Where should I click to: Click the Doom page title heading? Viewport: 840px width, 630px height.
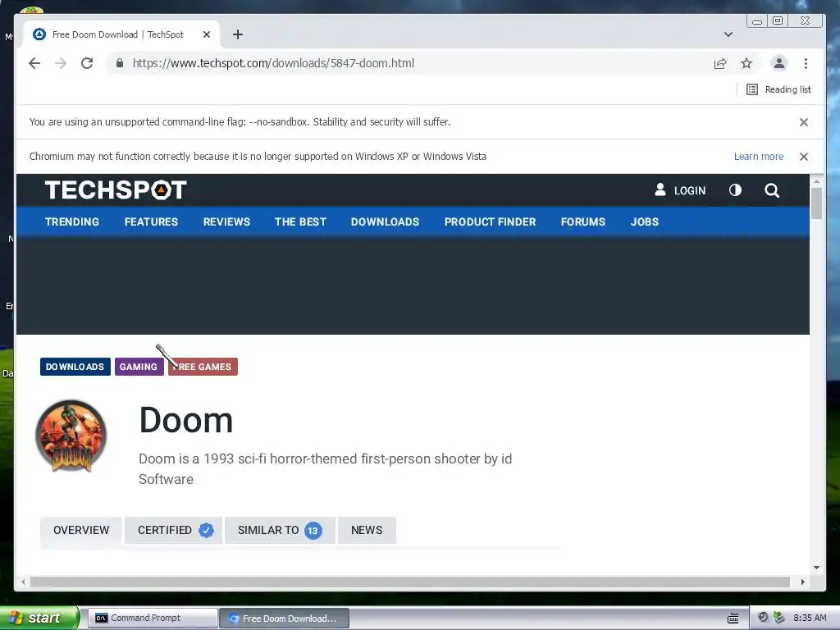tap(186, 420)
